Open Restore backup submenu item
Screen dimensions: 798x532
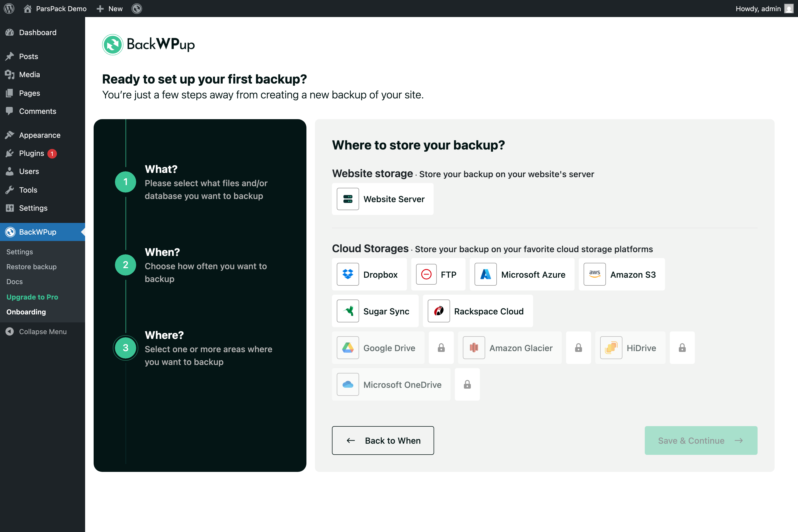32,267
